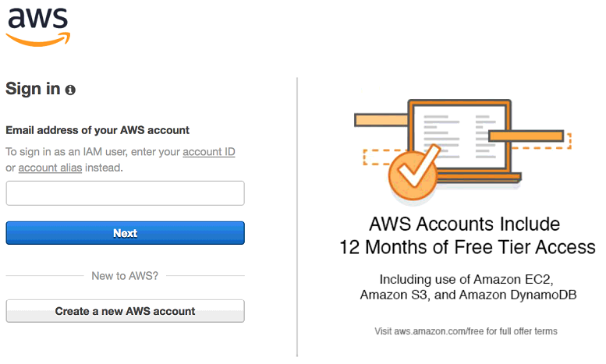Click the blue Next button
The image size is (606, 364).
[126, 233]
